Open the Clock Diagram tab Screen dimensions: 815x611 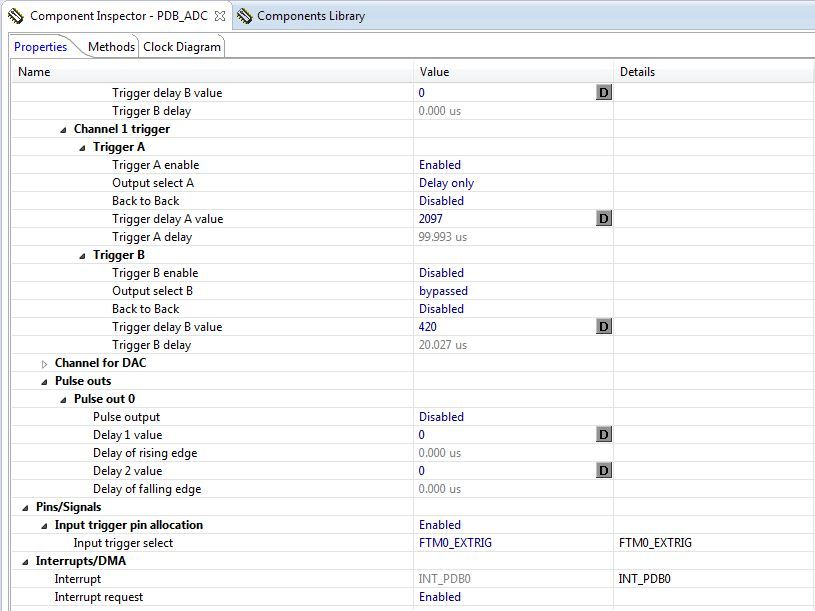click(182, 47)
